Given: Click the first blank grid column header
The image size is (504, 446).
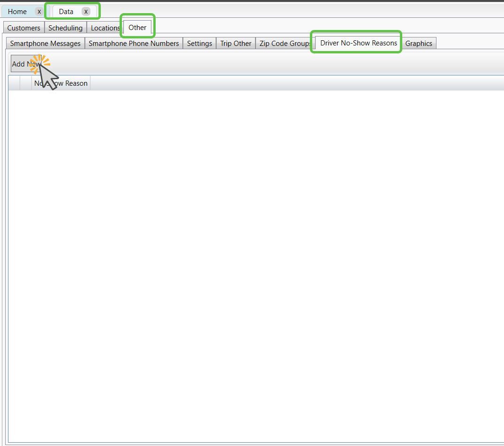Looking at the screenshot, I should pyautogui.click(x=14, y=83).
